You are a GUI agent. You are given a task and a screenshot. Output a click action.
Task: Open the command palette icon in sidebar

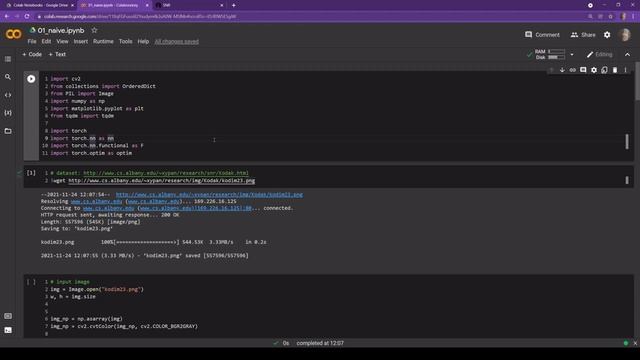pyautogui.click(x=8, y=316)
